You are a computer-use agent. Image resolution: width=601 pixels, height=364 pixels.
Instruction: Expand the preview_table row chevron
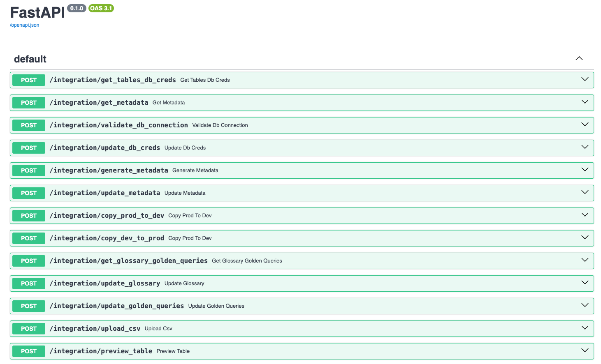tap(585, 350)
